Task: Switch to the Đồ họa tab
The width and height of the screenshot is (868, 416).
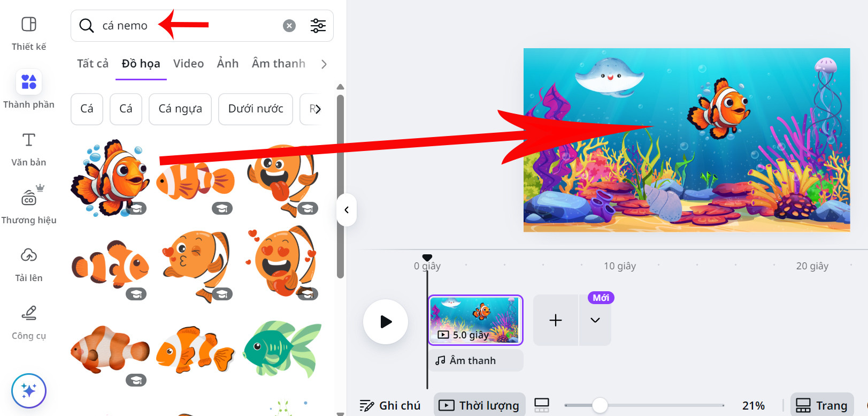Action: point(141,64)
